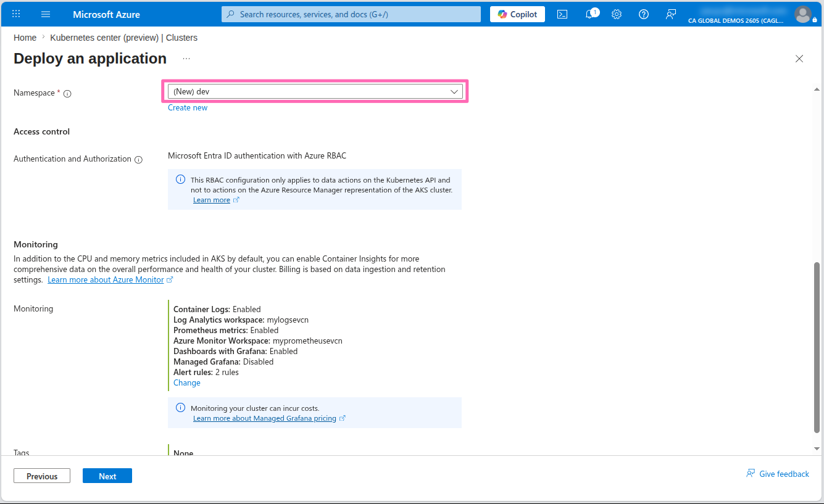Open the Azure apps grid launcher
The width and height of the screenshot is (824, 504).
click(16, 14)
